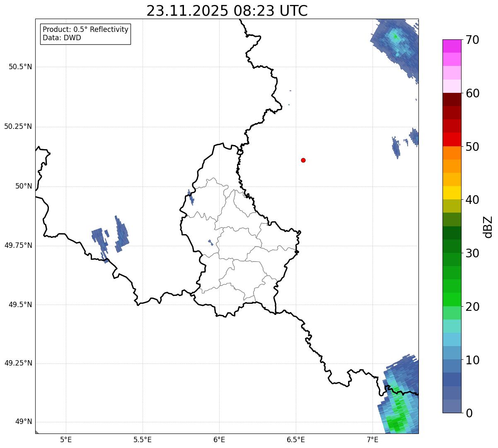Image resolution: width=498 pixels, height=448 pixels.
Task: Click the 6°E longitude label
Action: pyautogui.click(x=219, y=439)
